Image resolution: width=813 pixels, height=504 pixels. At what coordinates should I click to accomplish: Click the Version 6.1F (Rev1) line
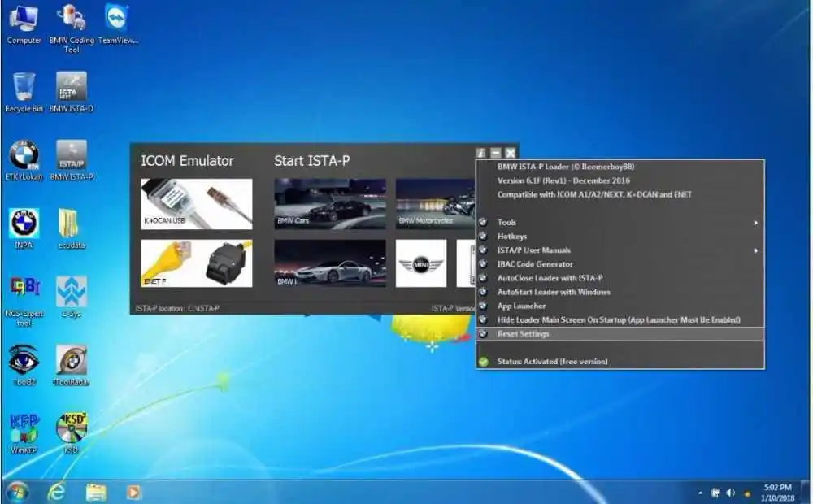tap(563, 181)
